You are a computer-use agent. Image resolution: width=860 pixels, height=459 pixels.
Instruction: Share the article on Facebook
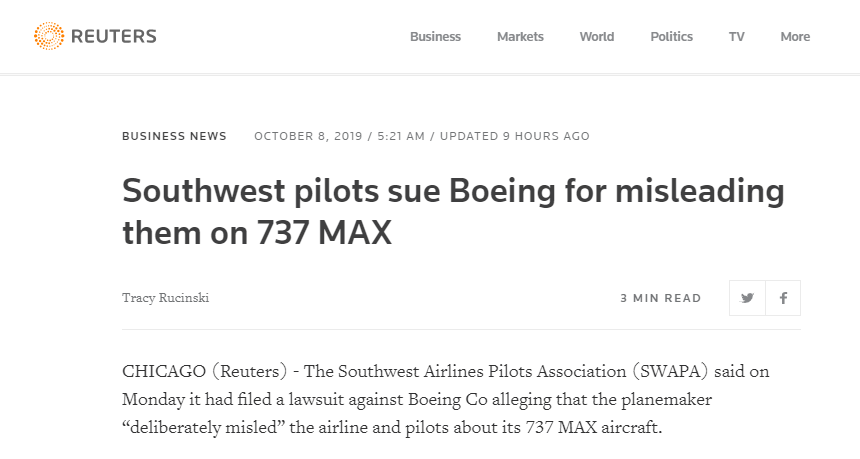point(783,298)
